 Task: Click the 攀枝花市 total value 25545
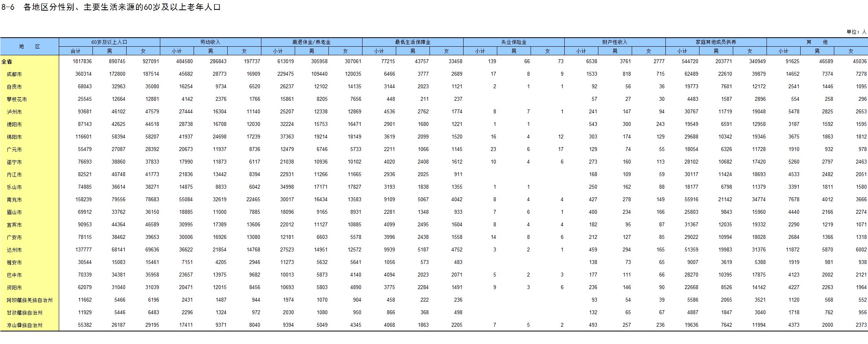pos(85,99)
